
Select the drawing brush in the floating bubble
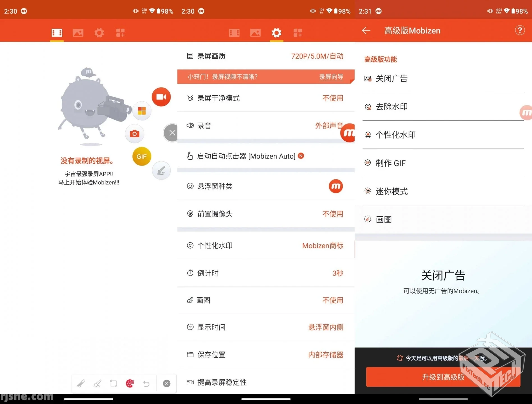(161, 170)
